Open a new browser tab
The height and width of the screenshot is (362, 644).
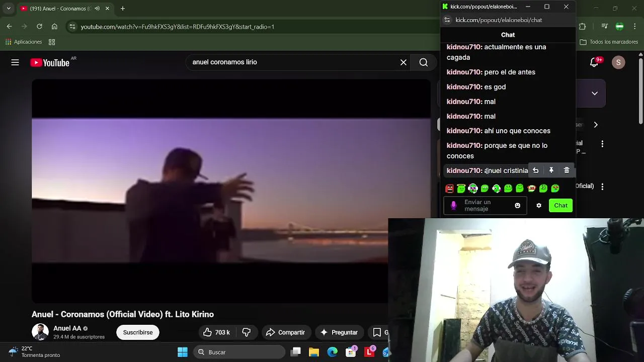pos(123,9)
